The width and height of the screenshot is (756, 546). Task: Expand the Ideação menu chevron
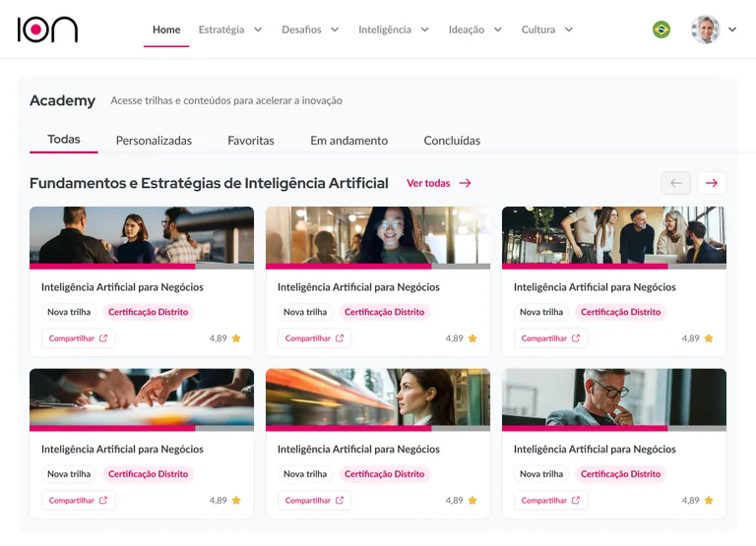pyautogui.click(x=498, y=30)
